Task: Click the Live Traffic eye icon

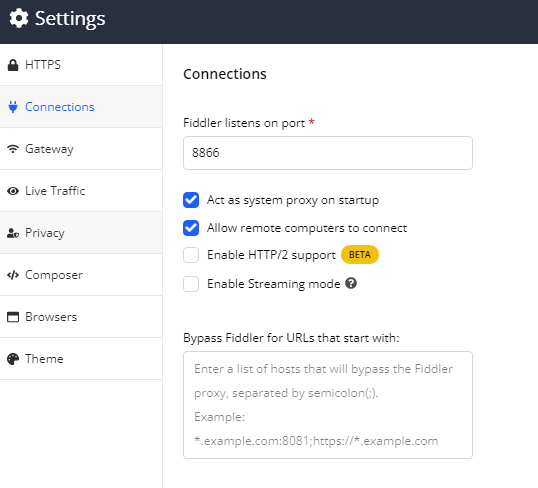Action: [x=13, y=191]
